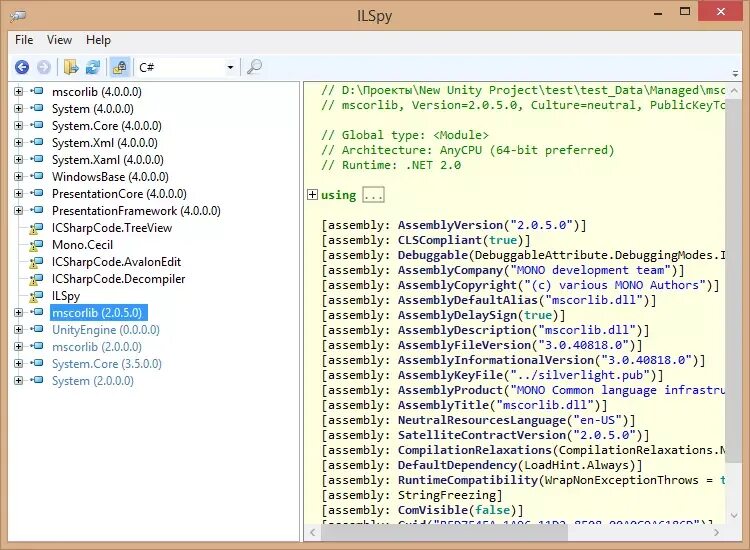Open the File menu

click(x=24, y=40)
